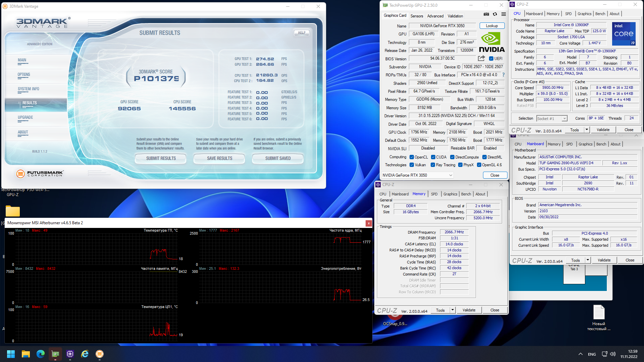Click the GPU-Z title bar app icon

[x=385, y=5]
